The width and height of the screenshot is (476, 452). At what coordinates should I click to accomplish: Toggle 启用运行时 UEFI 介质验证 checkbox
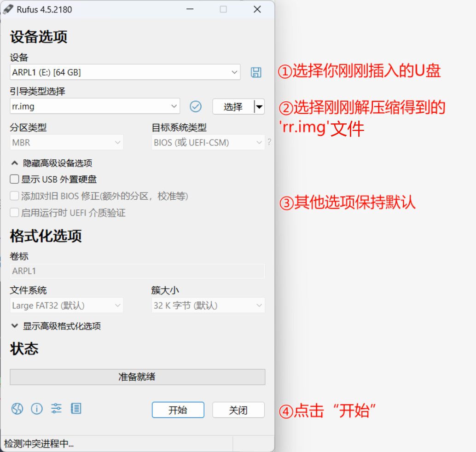[14, 213]
